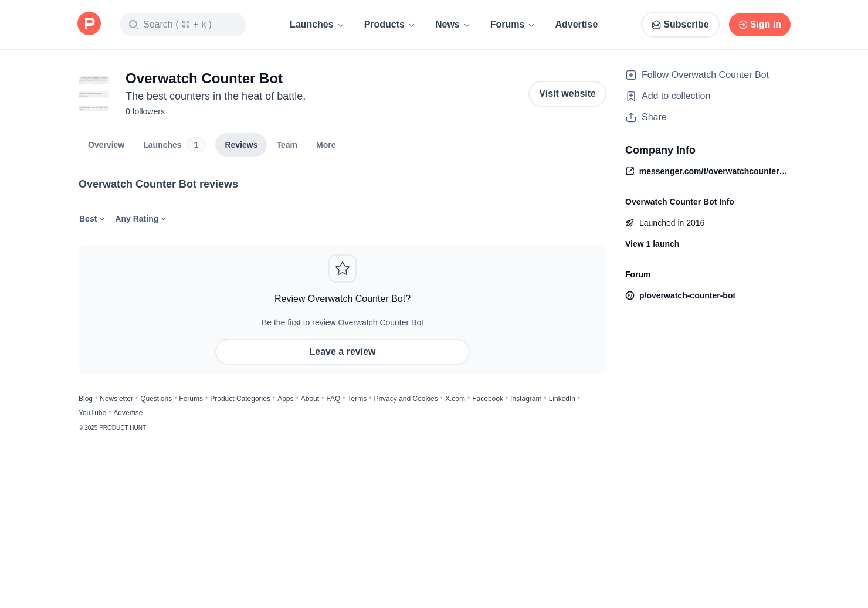Switch to the Team tab
The height and width of the screenshot is (608, 868).
tap(287, 145)
